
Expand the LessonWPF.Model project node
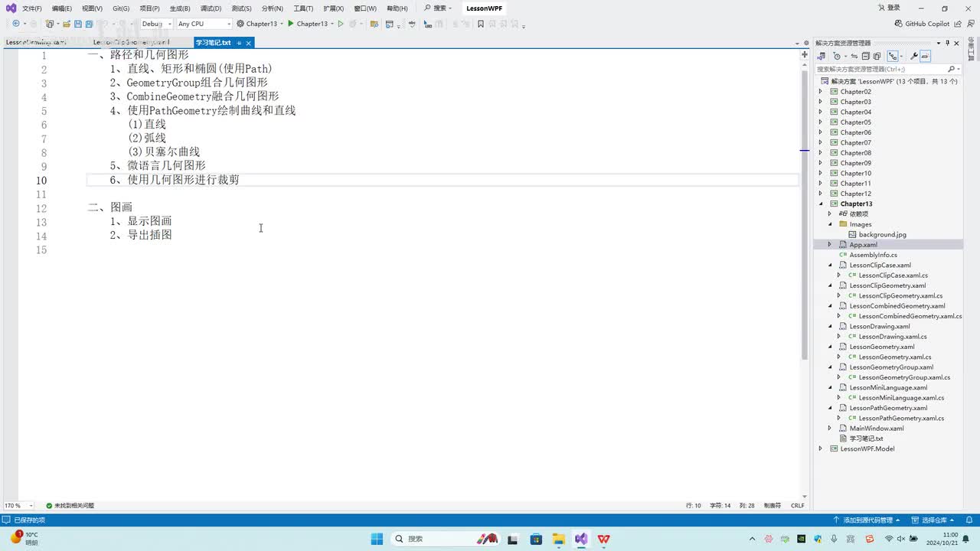[821, 448]
